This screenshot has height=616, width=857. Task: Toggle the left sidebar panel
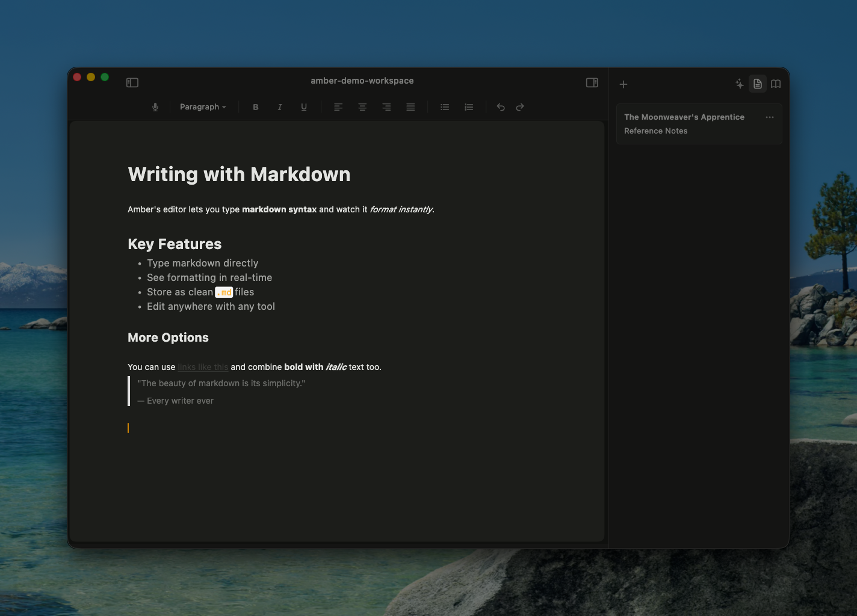[132, 82]
